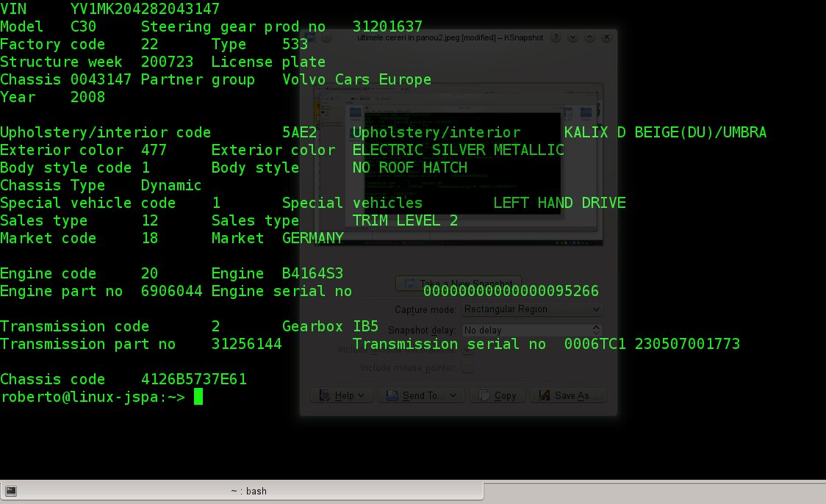Click the text Volvo Cars Europe
The image size is (826, 504).
356,79
